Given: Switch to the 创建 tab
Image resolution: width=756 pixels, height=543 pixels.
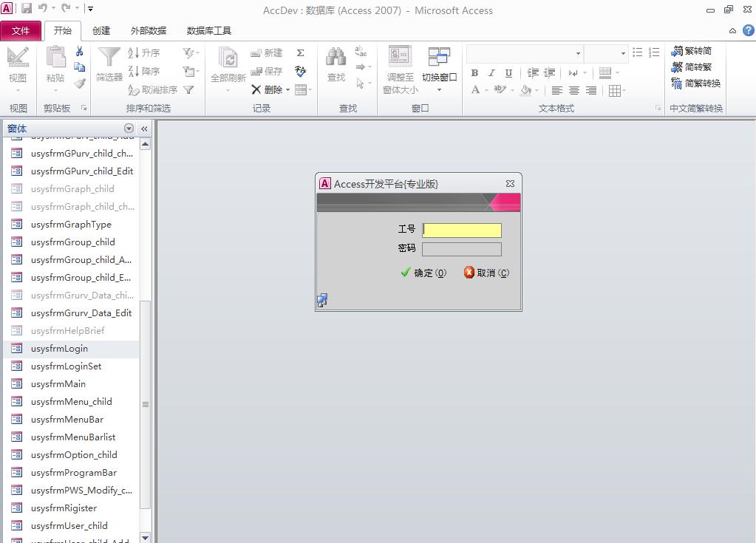Looking at the screenshot, I should pos(101,31).
